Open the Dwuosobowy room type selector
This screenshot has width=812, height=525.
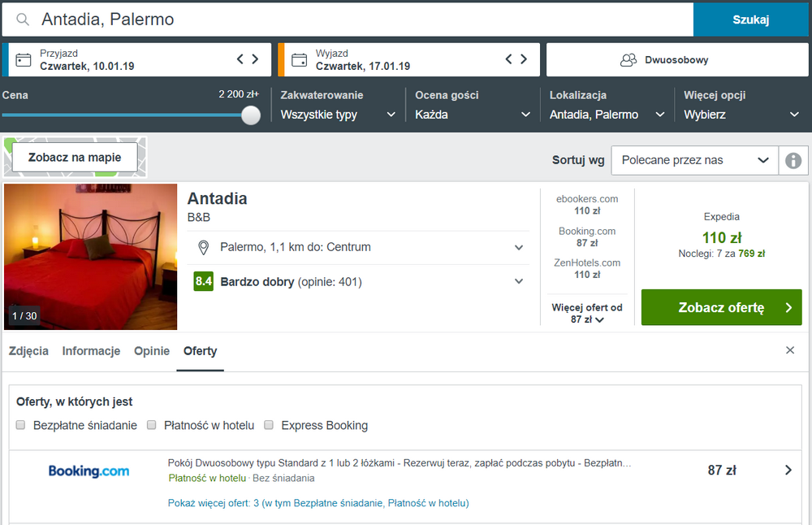pyautogui.click(x=677, y=59)
